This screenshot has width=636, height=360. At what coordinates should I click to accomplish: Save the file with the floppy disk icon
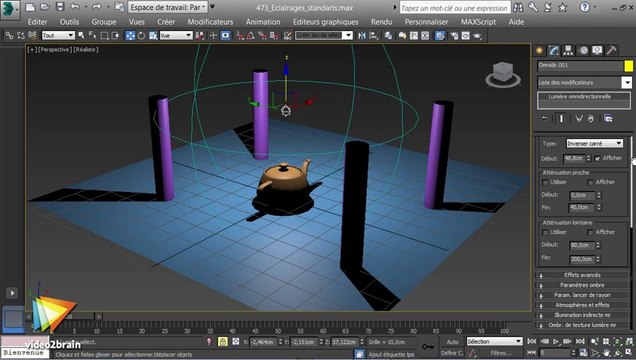[60, 7]
